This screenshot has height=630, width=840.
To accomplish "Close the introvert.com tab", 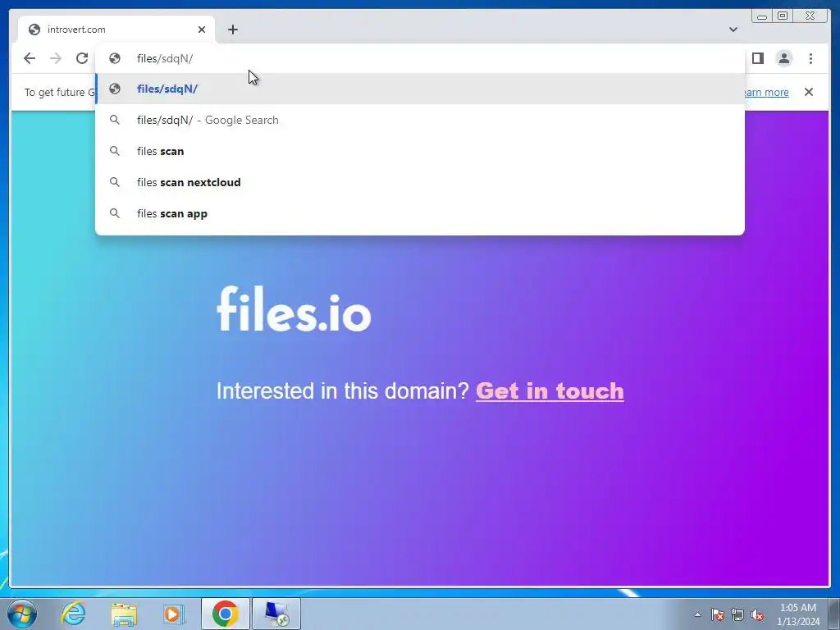I will point(202,30).
